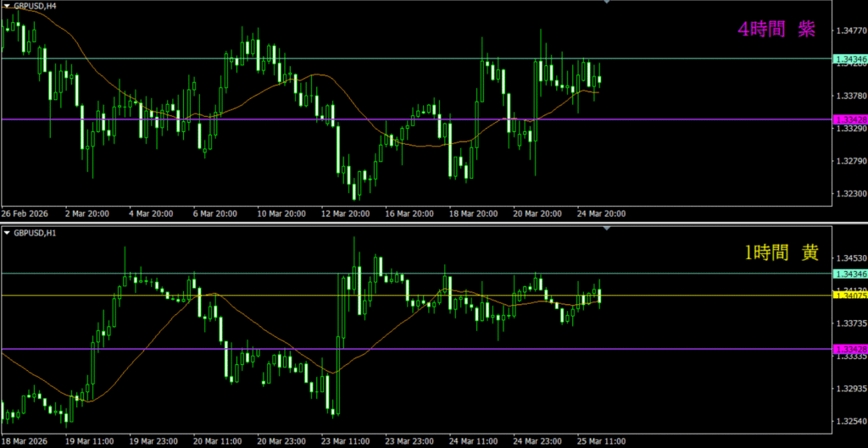Click '10 Mar 20:00' on H4 time axis
The image size is (868, 448).
[x=281, y=213]
